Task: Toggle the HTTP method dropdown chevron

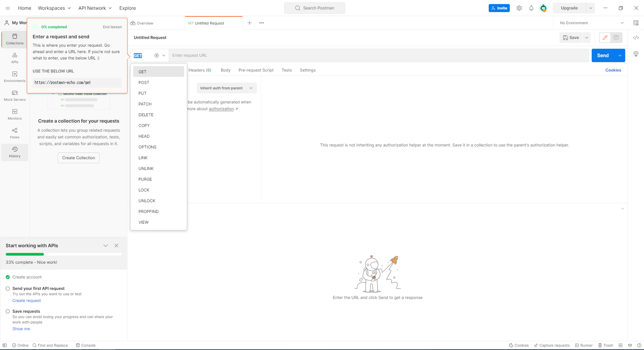Action: coord(164,55)
